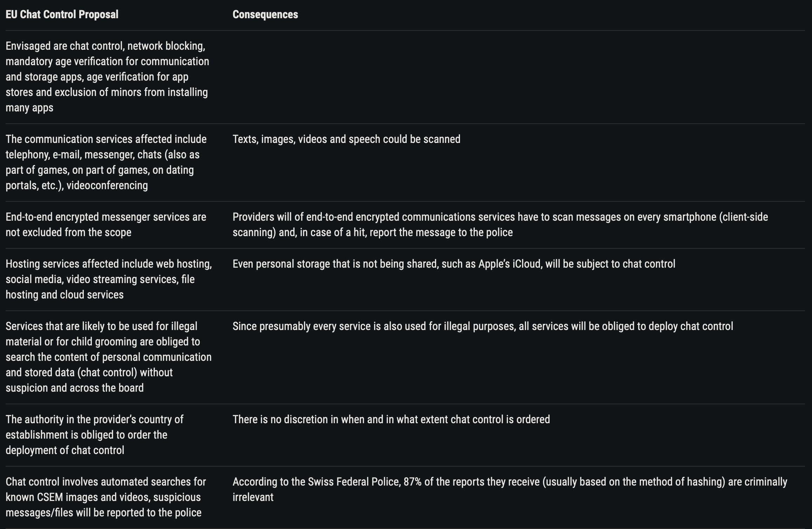Viewport: 812px width, 529px height.
Task: Click the client-side scanning consequence text
Action: click(x=500, y=225)
